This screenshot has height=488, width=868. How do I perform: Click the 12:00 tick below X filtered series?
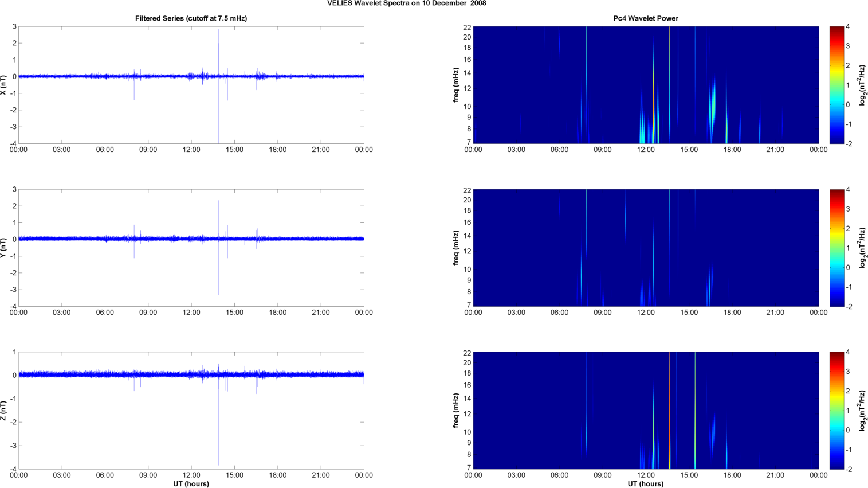(x=191, y=150)
